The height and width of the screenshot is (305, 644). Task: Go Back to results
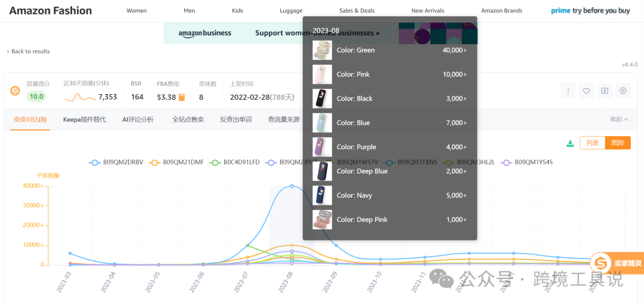[29, 51]
